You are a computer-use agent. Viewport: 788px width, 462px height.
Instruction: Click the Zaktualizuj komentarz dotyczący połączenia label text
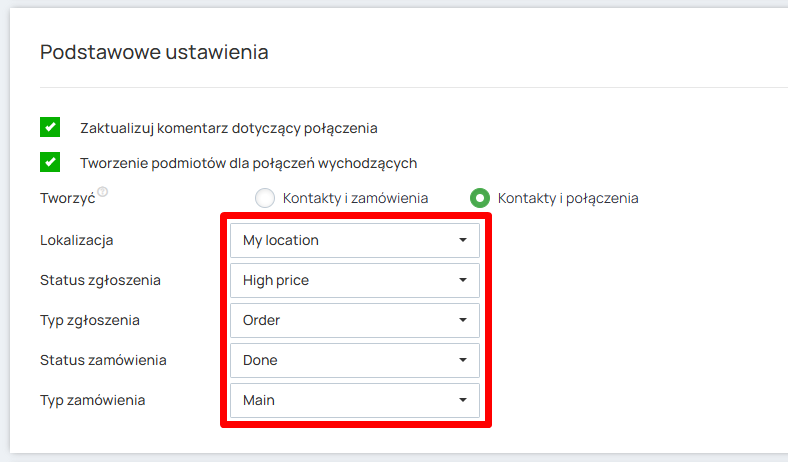tap(228, 128)
